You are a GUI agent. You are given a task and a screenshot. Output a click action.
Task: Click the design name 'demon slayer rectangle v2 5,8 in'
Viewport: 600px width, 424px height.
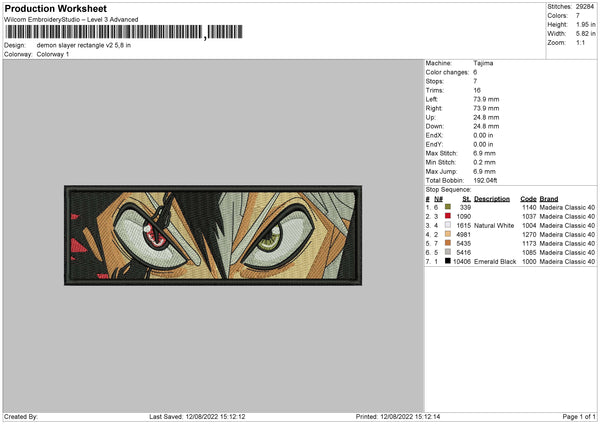[84, 45]
